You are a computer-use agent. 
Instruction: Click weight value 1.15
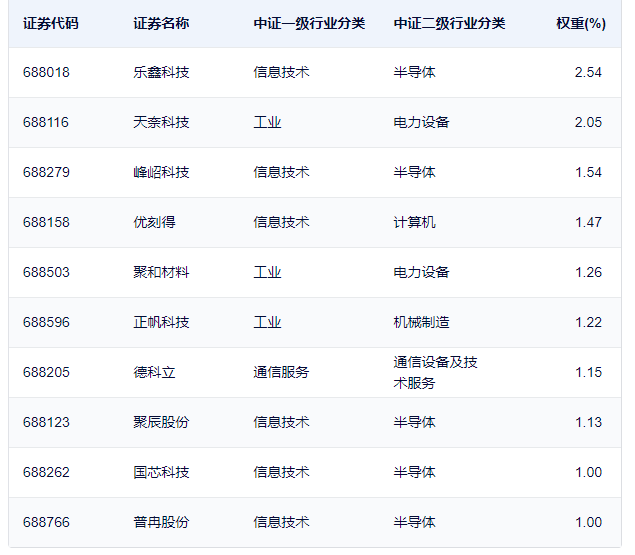point(589,372)
